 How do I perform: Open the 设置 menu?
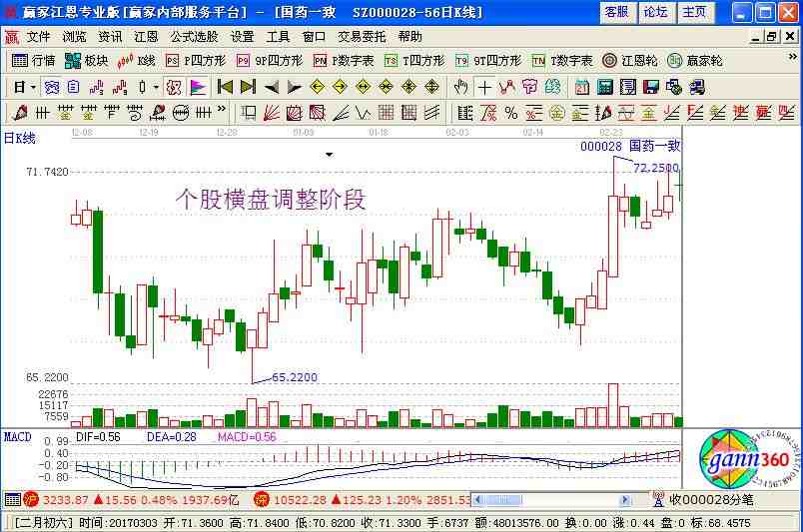[x=243, y=37]
